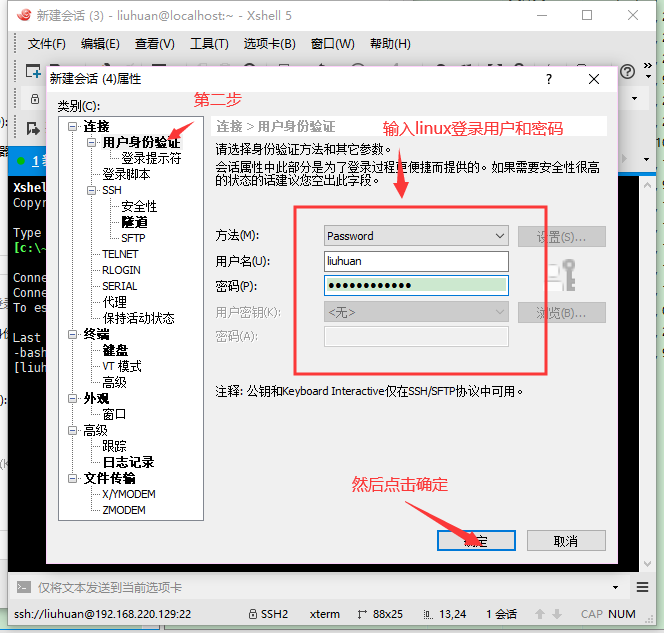Open the address bar dropdown arrow
This screenshot has height=633, width=664.
[634, 99]
